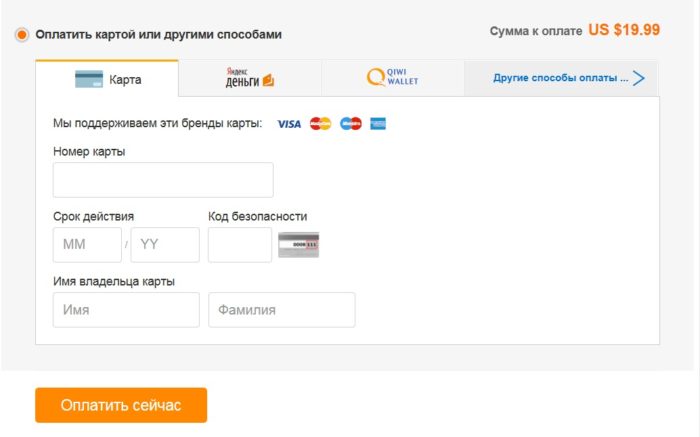This screenshot has width=700, height=437.
Task: Switch to the Яндекс Деньги tab
Action: point(250,79)
